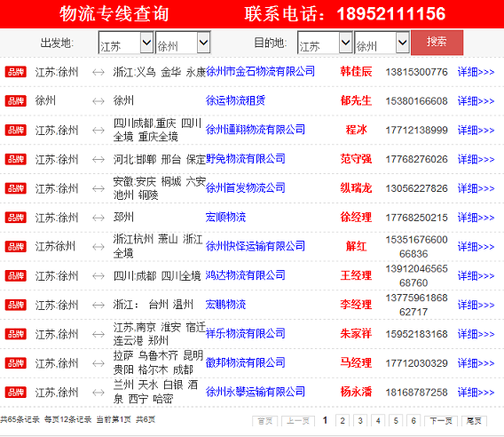Click 详细>>> for 马经理 row
504x437 pixels.
pyautogui.click(x=476, y=363)
